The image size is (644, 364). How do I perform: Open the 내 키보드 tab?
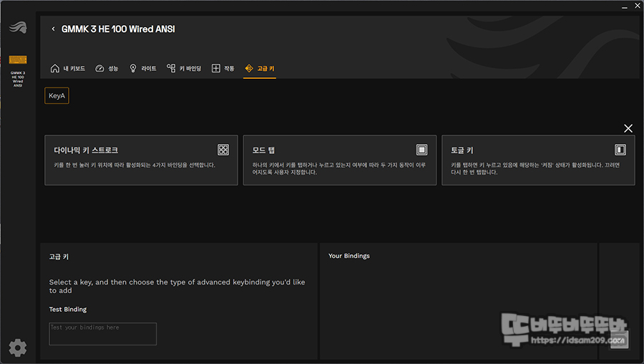68,68
